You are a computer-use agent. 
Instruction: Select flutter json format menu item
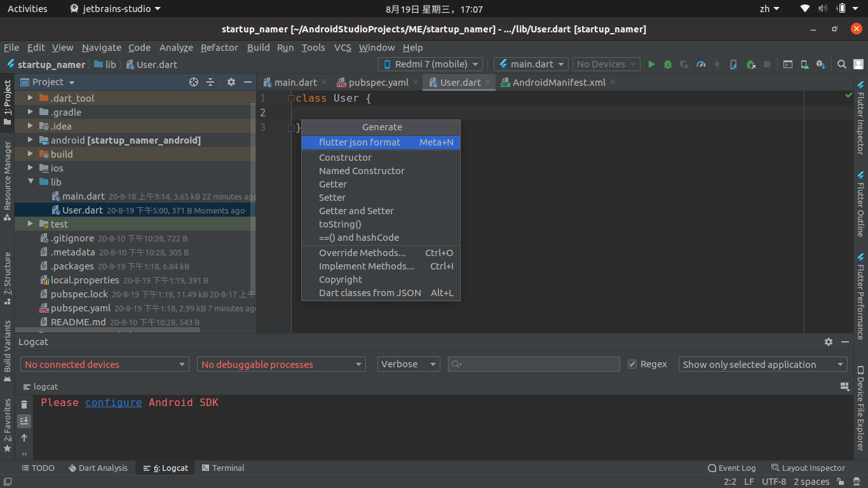(x=381, y=142)
